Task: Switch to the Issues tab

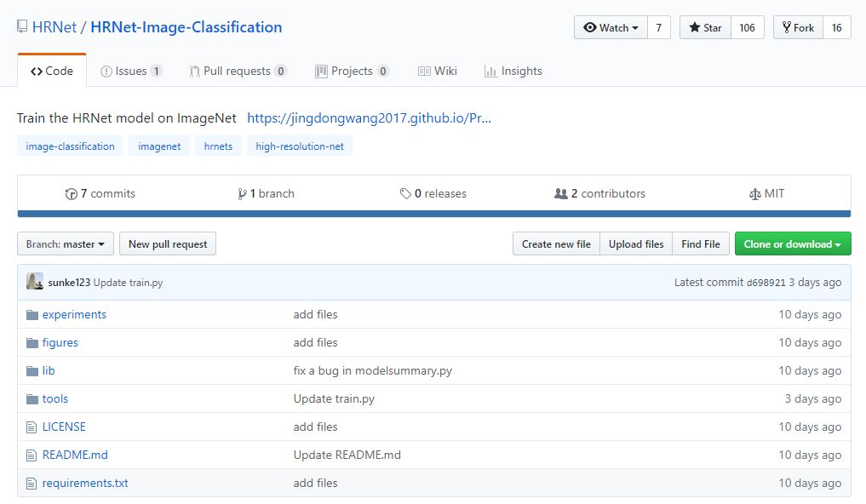Action: (131, 72)
